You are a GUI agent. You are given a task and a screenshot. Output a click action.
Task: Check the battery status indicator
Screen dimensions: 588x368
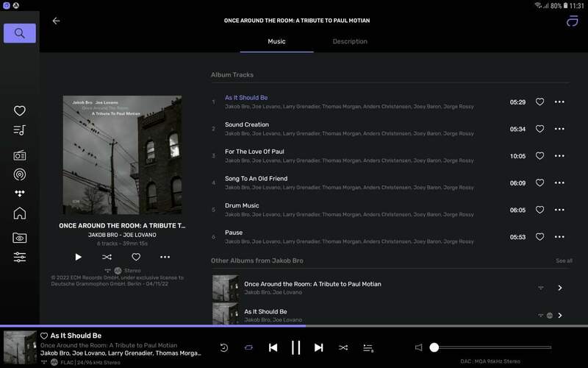(565, 6)
